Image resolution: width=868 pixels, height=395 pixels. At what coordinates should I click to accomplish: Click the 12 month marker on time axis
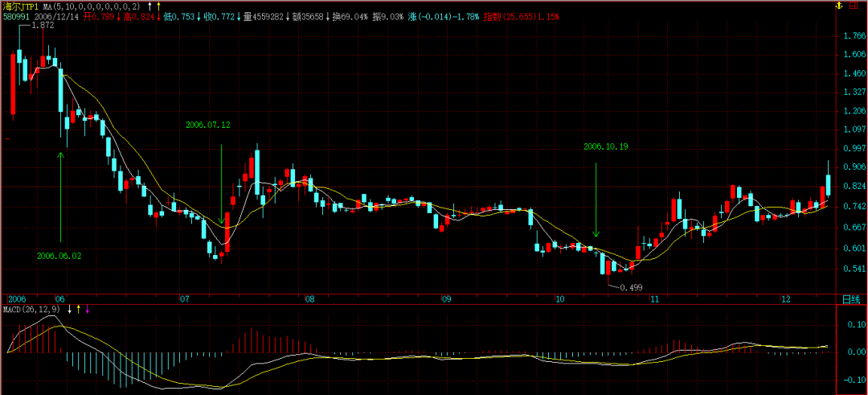[785, 300]
